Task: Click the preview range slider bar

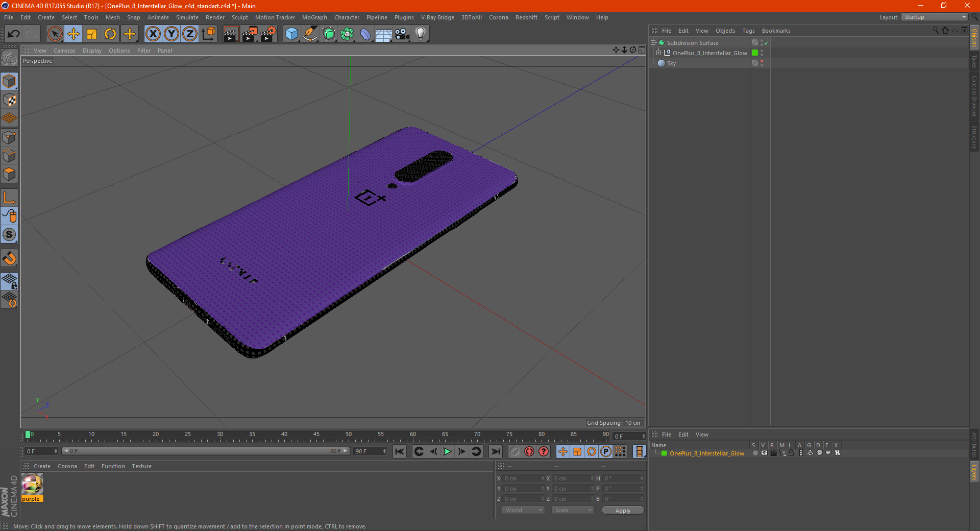Action: (206, 451)
